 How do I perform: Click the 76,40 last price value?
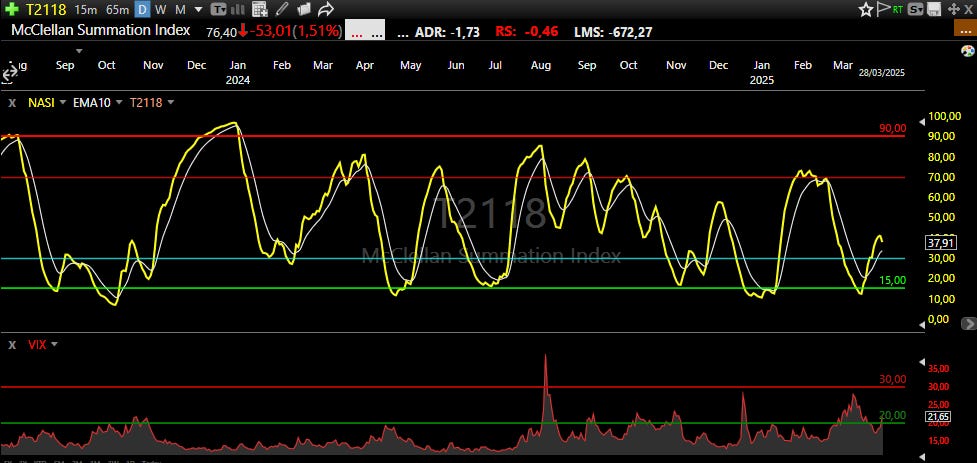[221, 32]
